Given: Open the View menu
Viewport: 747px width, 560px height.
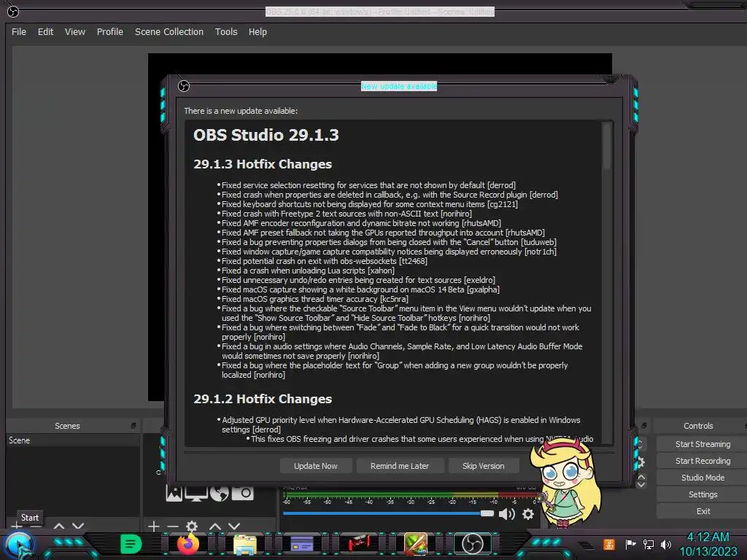Looking at the screenshot, I should [x=75, y=31].
